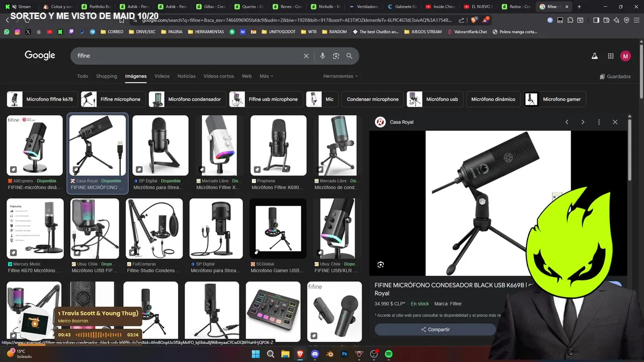Click the magnifying glass search button
Screen dimensions: 644x362
coord(349,56)
